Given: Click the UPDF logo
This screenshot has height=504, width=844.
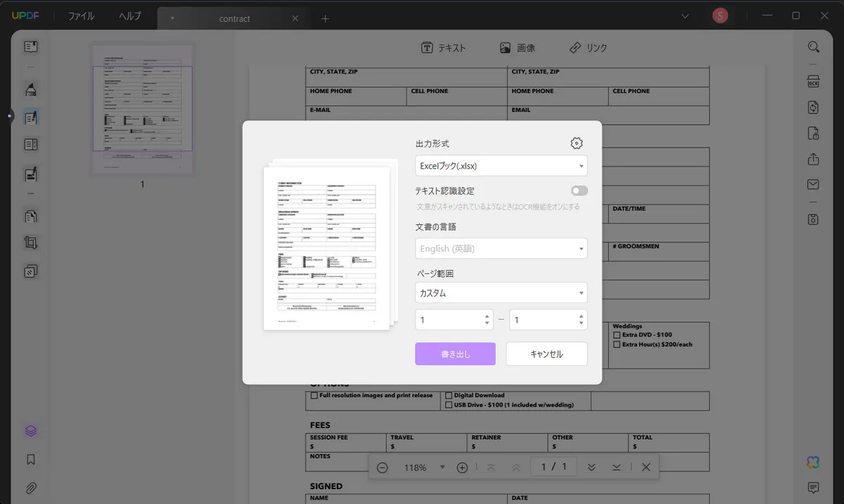Looking at the screenshot, I should (27, 16).
